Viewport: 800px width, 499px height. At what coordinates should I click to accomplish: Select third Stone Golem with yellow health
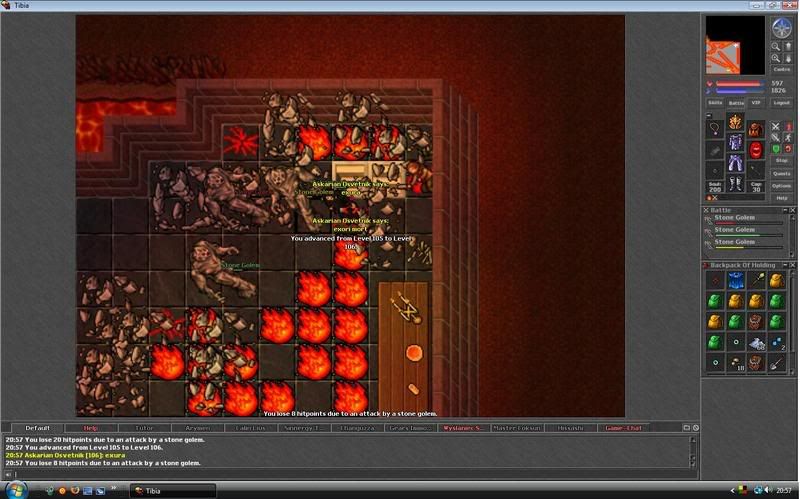point(745,244)
